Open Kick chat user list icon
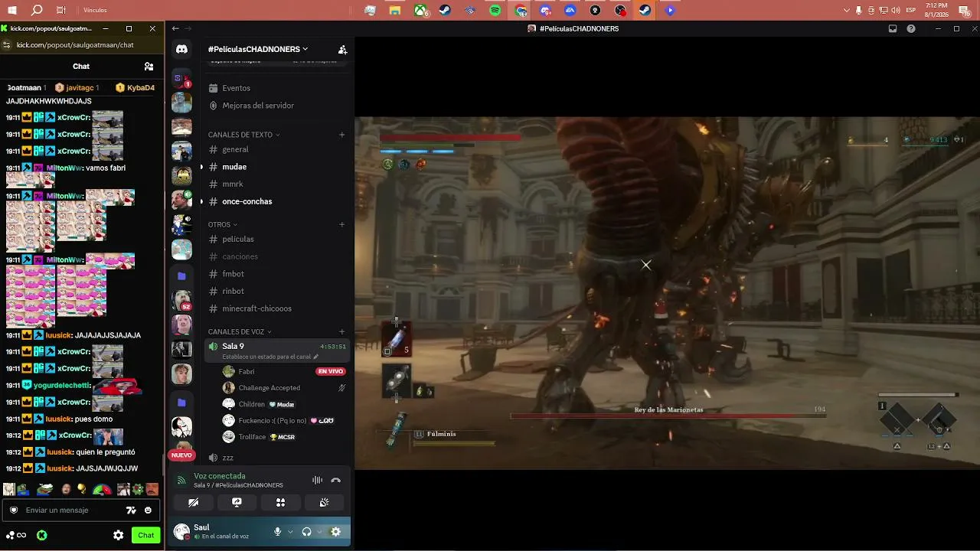The height and width of the screenshot is (551, 980). (x=149, y=67)
